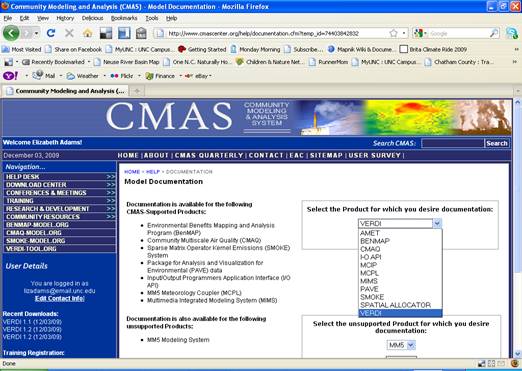This screenshot has height=371, width=522.
Task: Click the magnifier in Google search box
Action: coord(494,33)
